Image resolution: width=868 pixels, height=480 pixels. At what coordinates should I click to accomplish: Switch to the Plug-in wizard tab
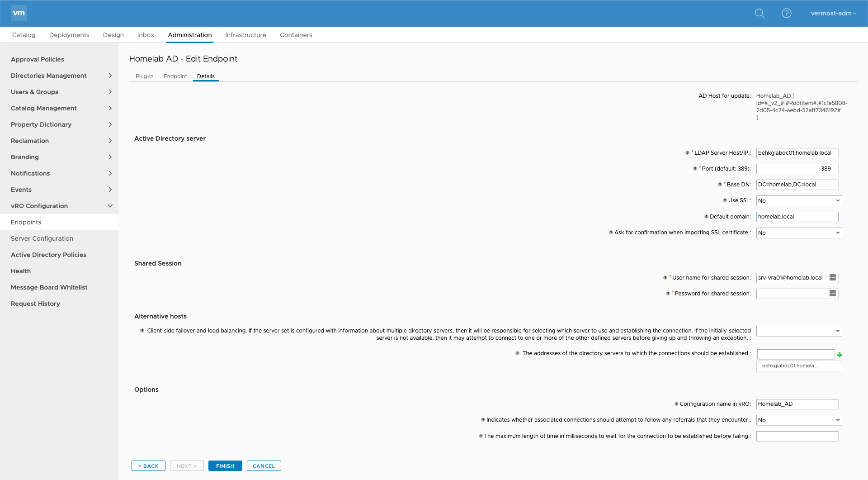coord(145,76)
